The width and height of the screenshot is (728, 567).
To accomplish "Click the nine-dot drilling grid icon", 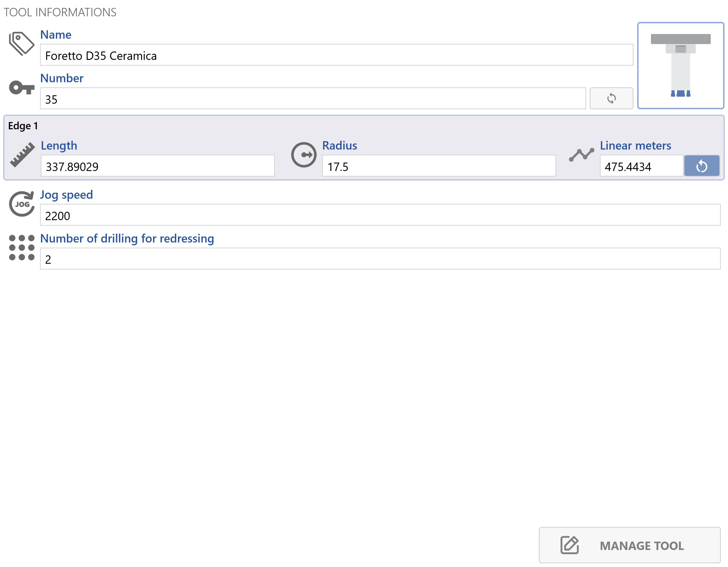I will [22, 247].
